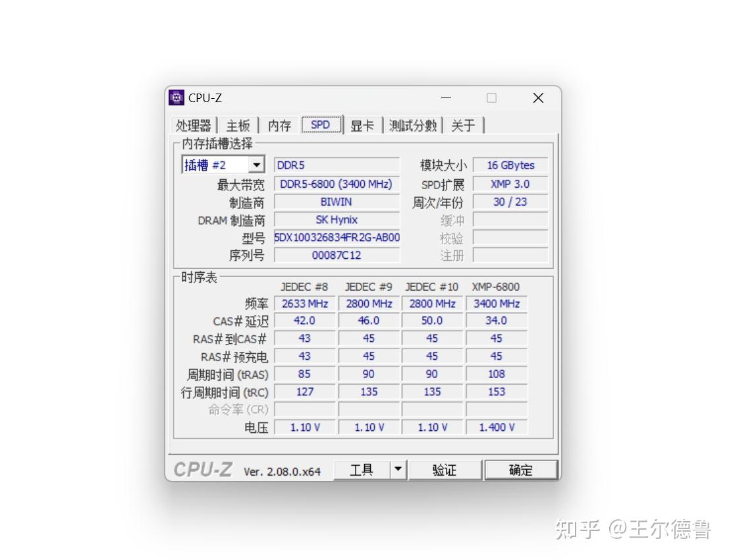Click the empty 缓冲 field
The image size is (731, 560).
pos(510,219)
